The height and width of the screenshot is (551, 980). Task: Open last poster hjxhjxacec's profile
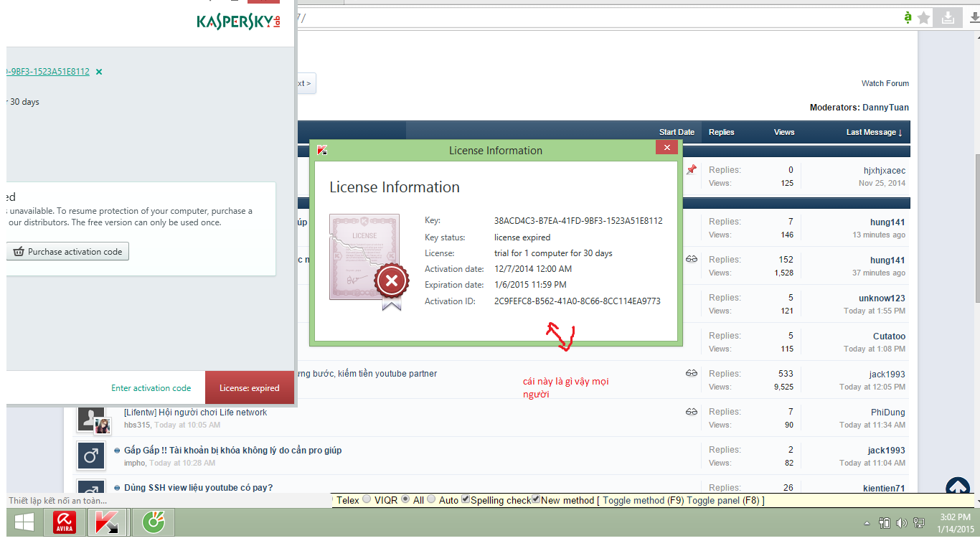(x=885, y=171)
